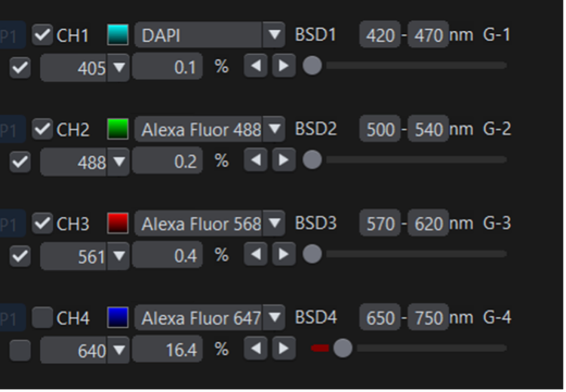
Task: Click the 0.4 percent laser power field
Action: tap(167, 256)
